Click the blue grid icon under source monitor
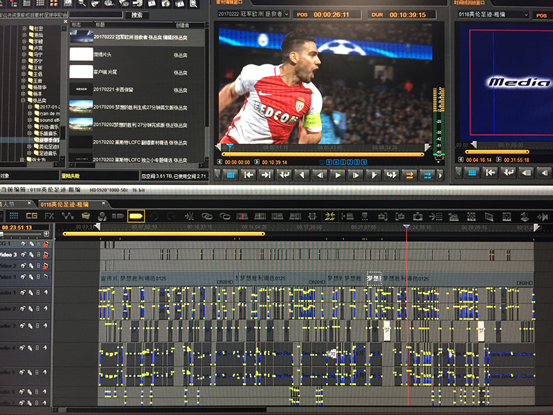This screenshot has width=553, height=415. tap(231, 175)
